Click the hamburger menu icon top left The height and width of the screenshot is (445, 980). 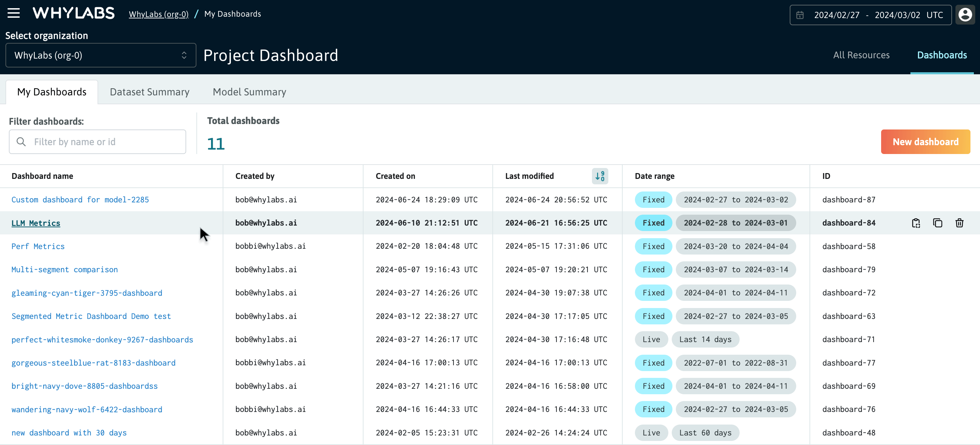(14, 13)
